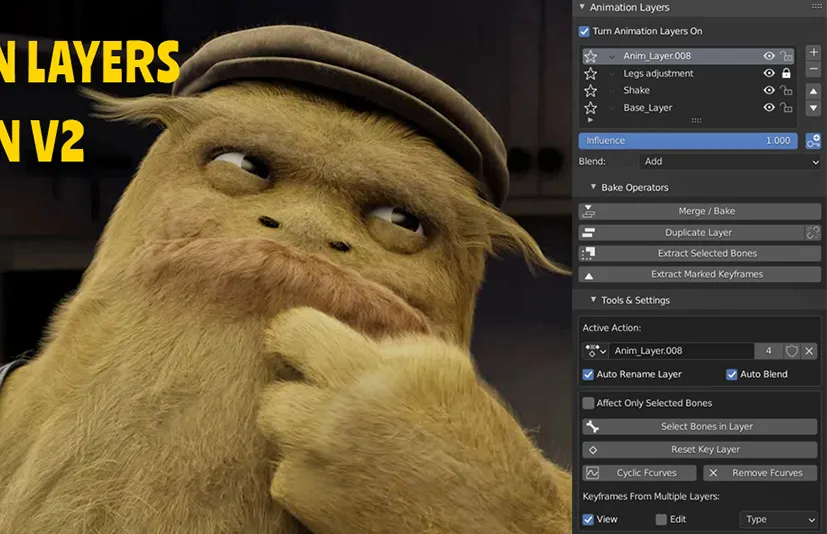This screenshot has height=534, width=827.
Task: Unlock the Legs adjustment layer
Action: click(786, 74)
